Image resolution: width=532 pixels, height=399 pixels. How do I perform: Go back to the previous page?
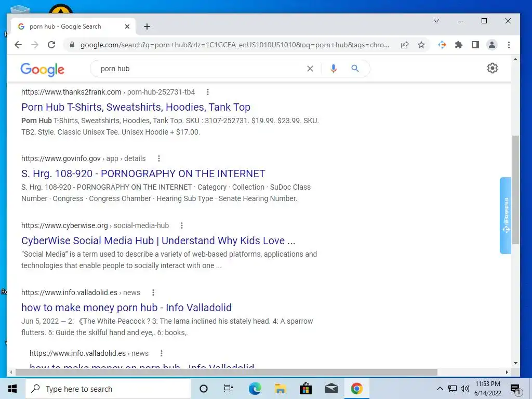18,45
